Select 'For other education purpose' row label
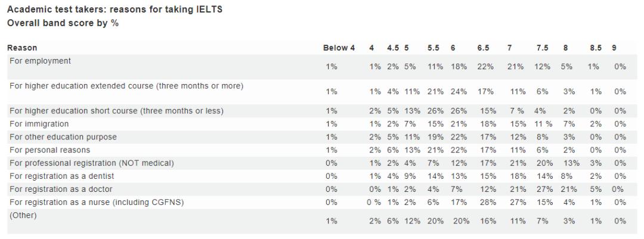This screenshot has height=239, width=644. coord(63,136)
